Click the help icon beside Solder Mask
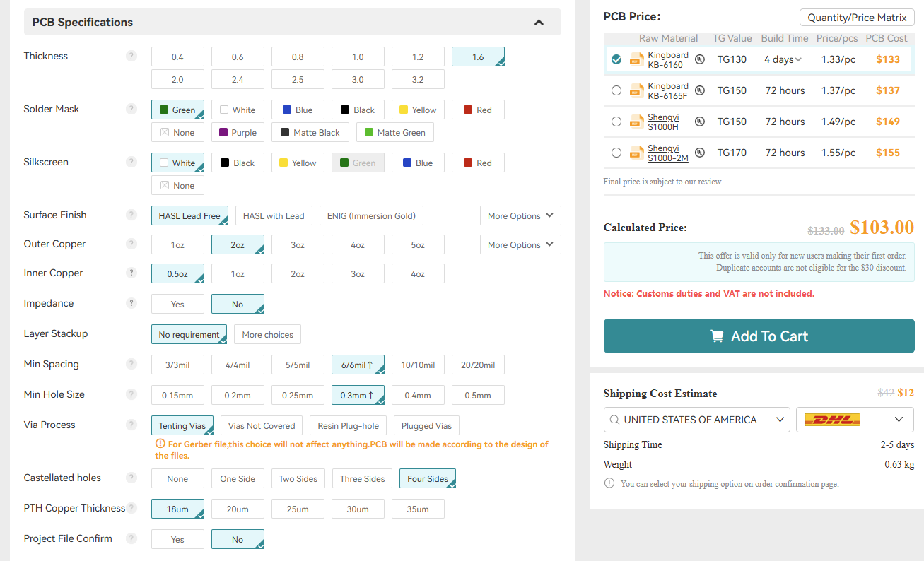Screen dimensions: 924x561 click(x=131, y=110)
